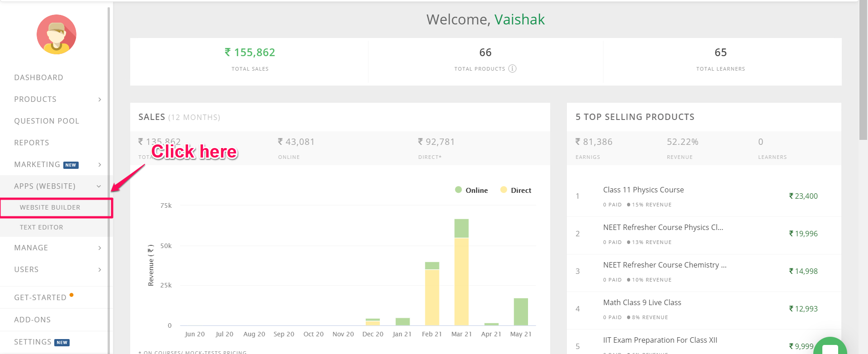Click the NEW badge beside Settings
Image resolution: width=868 pixels, height=354 pixels.
62,343
